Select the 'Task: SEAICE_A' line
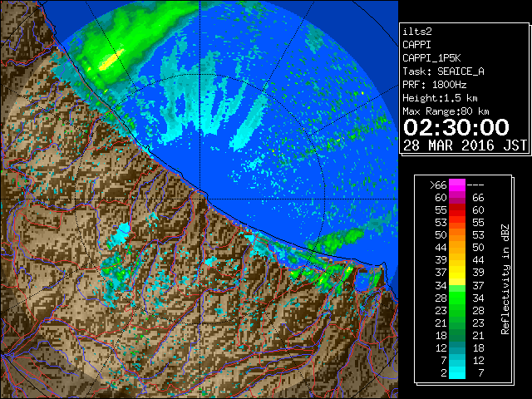This screenshot has width=532, height=399. [x=443, y=71]
